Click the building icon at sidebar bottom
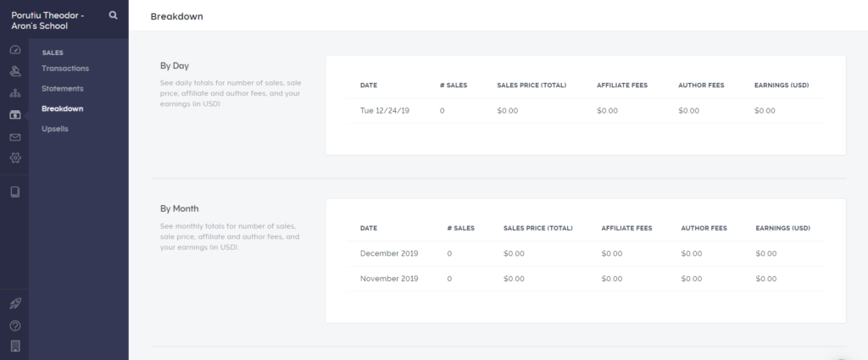Viewport: 868px width, 360px height. click(15, 346)
